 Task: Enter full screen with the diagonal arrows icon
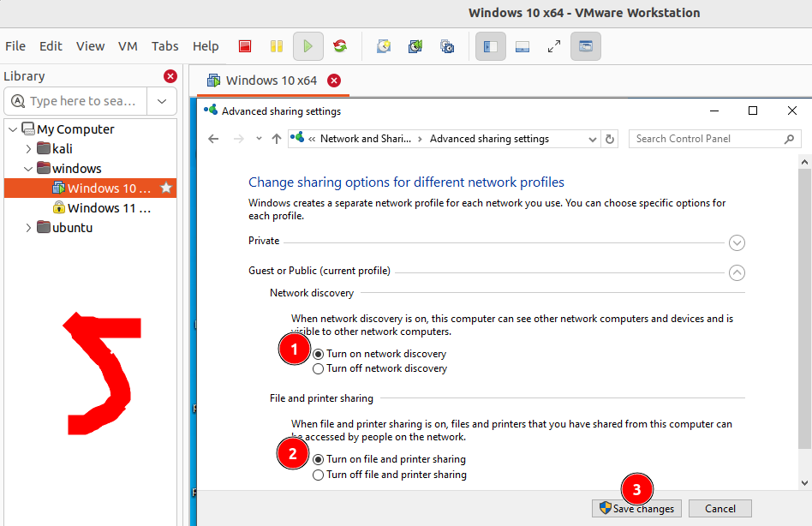tap(554, 46)
